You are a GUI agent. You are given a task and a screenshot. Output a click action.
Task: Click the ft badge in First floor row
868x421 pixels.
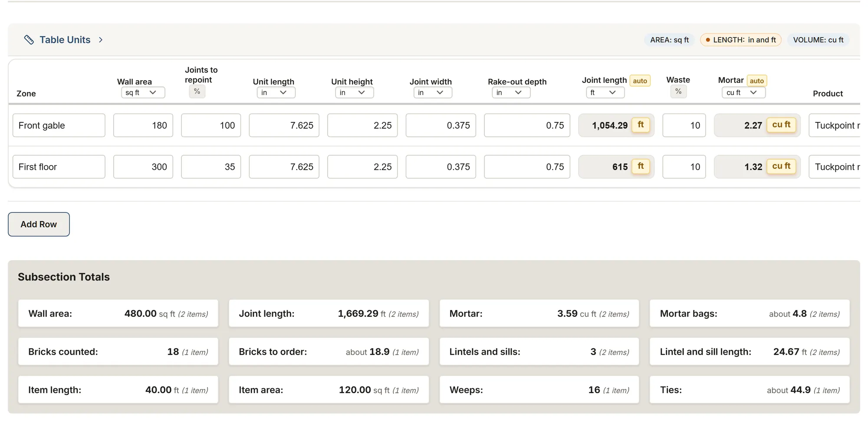(641, 166)
